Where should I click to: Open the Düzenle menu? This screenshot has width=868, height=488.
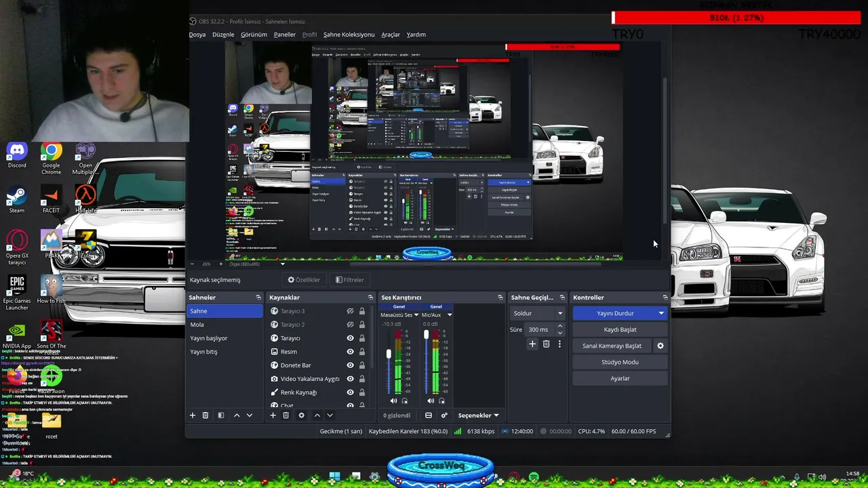coord(223,35)
